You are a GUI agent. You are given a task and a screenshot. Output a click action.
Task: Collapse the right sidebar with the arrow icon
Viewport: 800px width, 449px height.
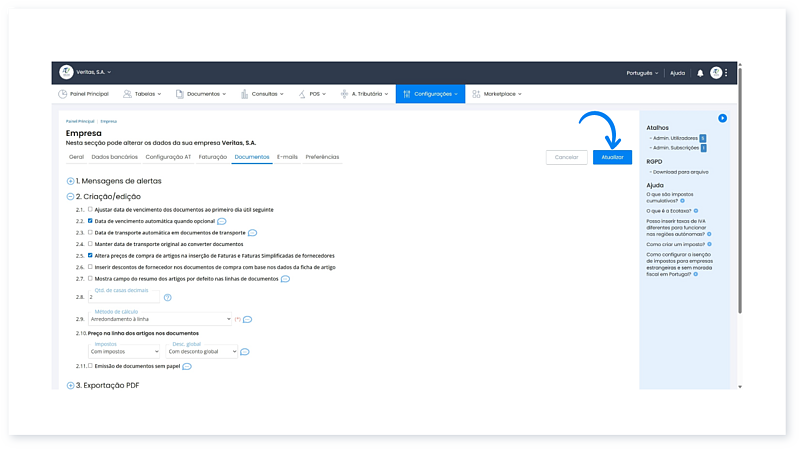[722, 119]
